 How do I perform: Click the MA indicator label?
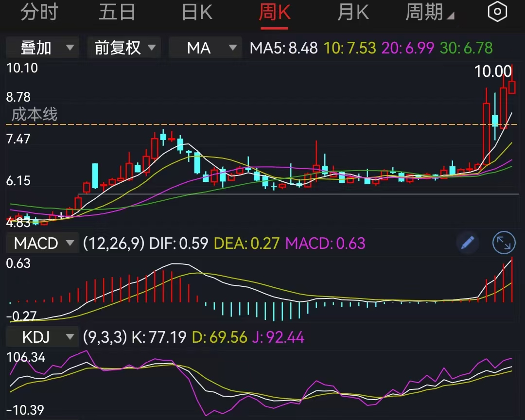pyautogui.click(x=199, y=48)
